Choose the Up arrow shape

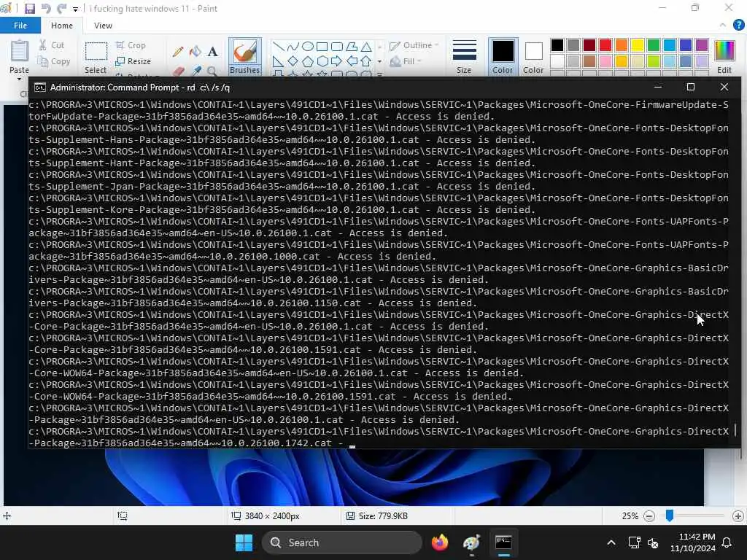pyautogui.click(x=366, y=61)
